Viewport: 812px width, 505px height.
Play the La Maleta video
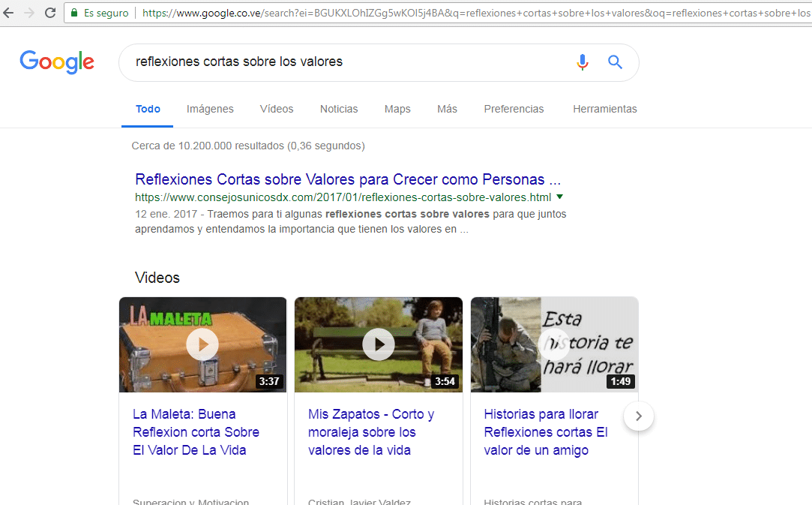click(202, 344)
